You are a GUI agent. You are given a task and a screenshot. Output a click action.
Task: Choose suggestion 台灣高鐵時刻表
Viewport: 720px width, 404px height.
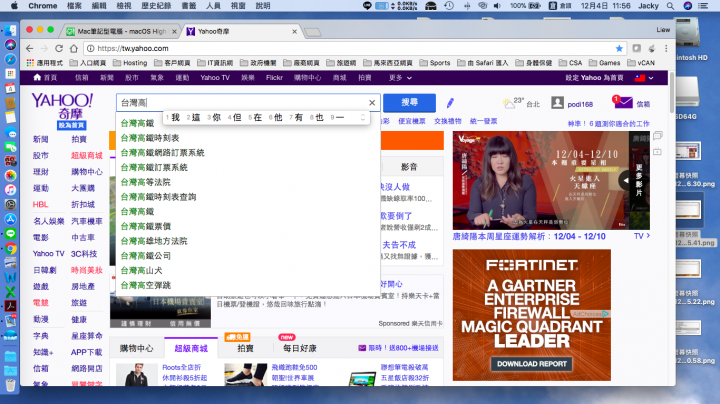150,138
